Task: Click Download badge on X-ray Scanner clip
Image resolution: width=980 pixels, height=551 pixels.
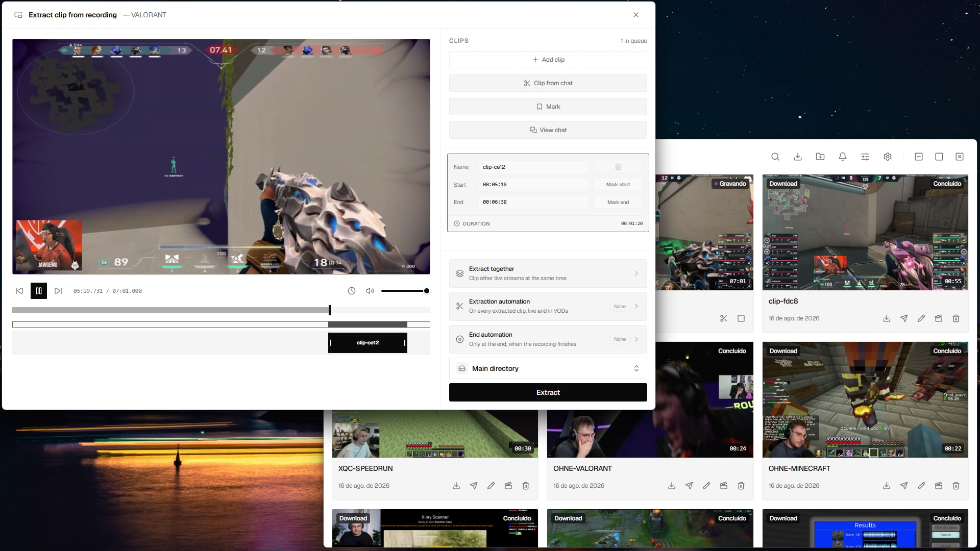Action: [x=353, y=518]
